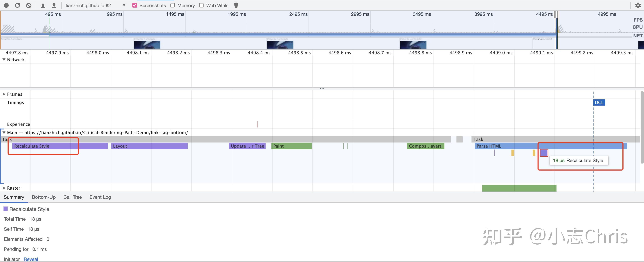Open capture settings gear icon
644x262 pixels.
coord(638,6)
